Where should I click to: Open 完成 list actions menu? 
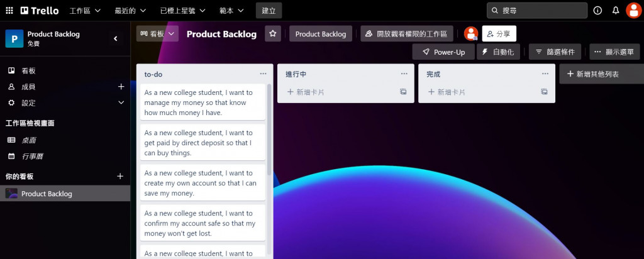coord(545,74)
